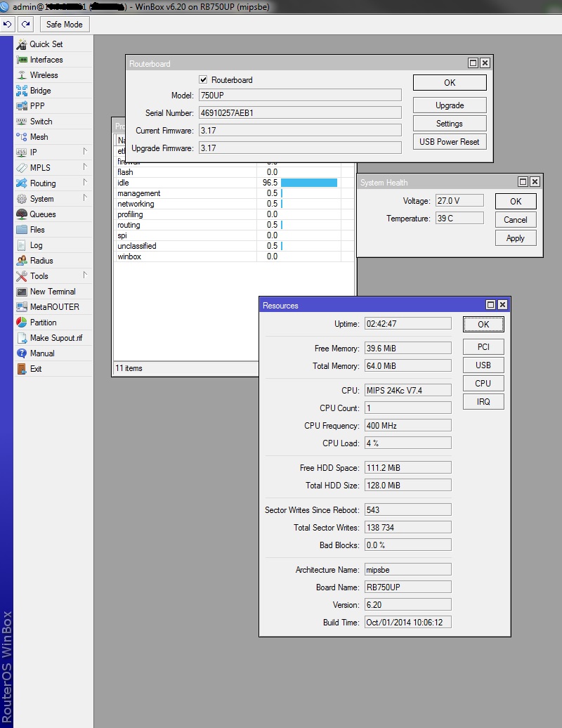Expand the MPLS submenu arrow
Screen dimensions: 562x728
pos(85,167)
